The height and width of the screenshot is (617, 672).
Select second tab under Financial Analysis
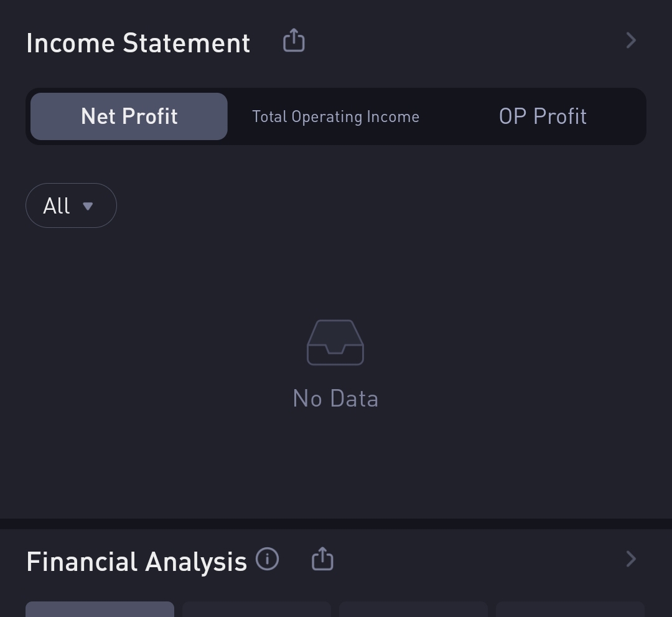click(257, 610)
